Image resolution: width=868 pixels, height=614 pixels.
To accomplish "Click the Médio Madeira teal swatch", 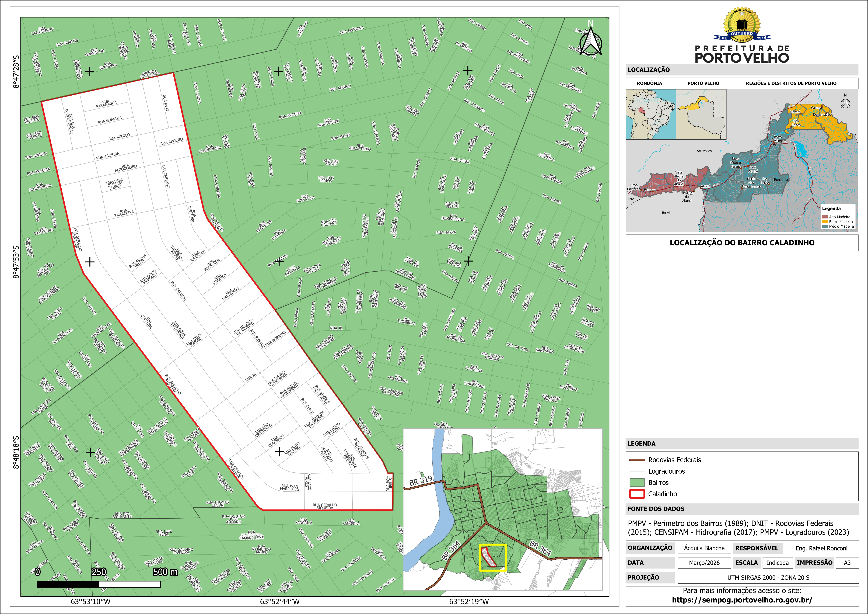I will 825,227.
